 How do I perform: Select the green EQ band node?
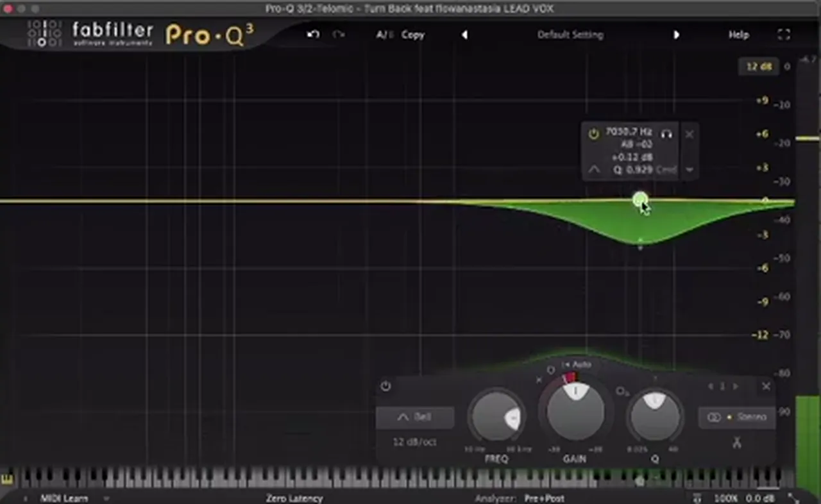tap(639, 200)
